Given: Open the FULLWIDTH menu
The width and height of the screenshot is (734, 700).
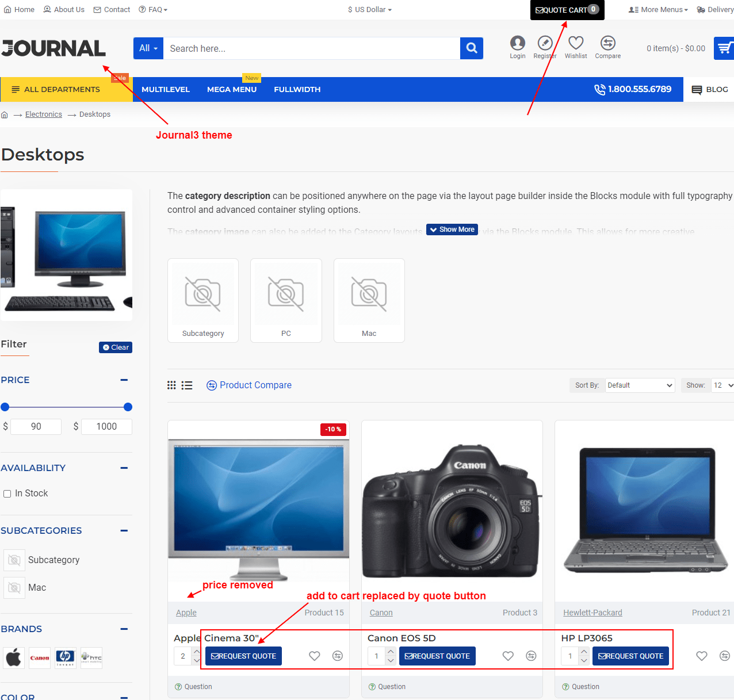Looking at the screenshot, I should [x=297, y=90].
